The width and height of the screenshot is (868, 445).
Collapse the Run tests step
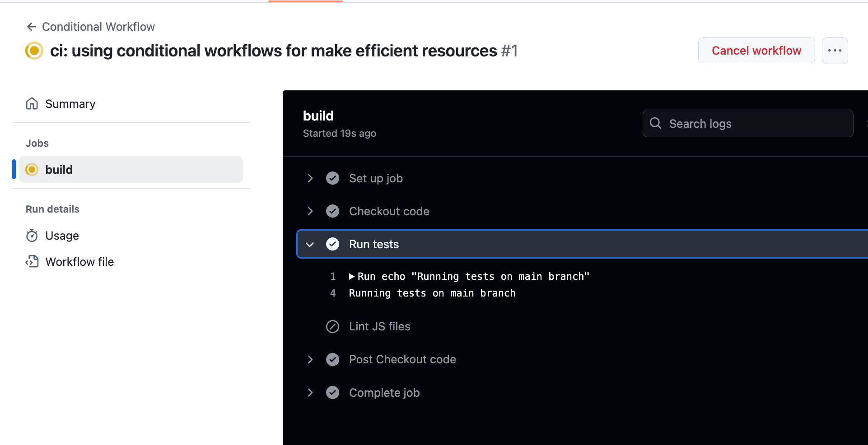point(310,244)
